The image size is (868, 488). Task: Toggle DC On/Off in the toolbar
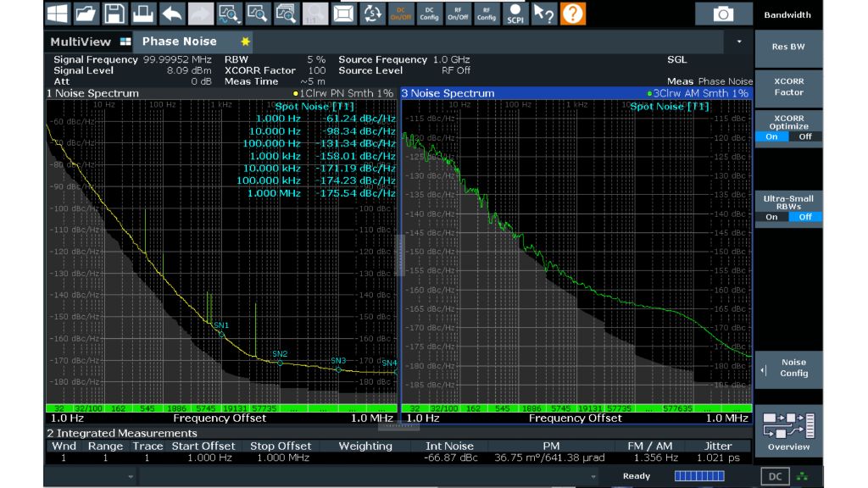point(401,14)
